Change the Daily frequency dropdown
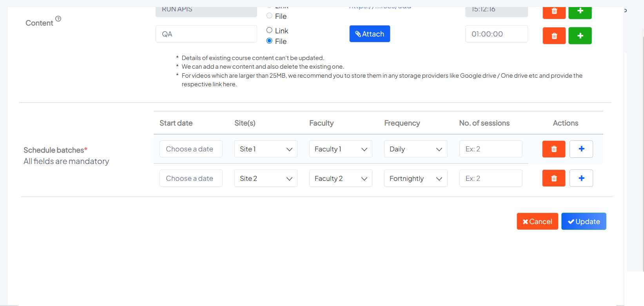Screen dimensions: 644x306 (415, 149)
